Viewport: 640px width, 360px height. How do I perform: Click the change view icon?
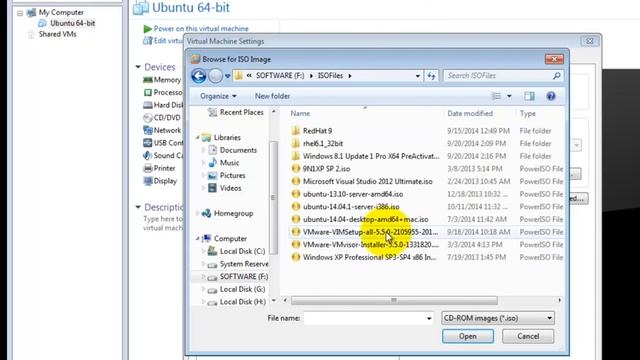tap(496, 96)
